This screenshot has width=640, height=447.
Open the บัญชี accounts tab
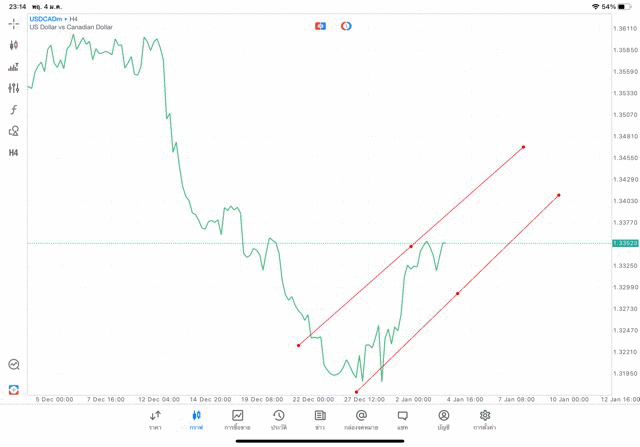pos(443,420)
